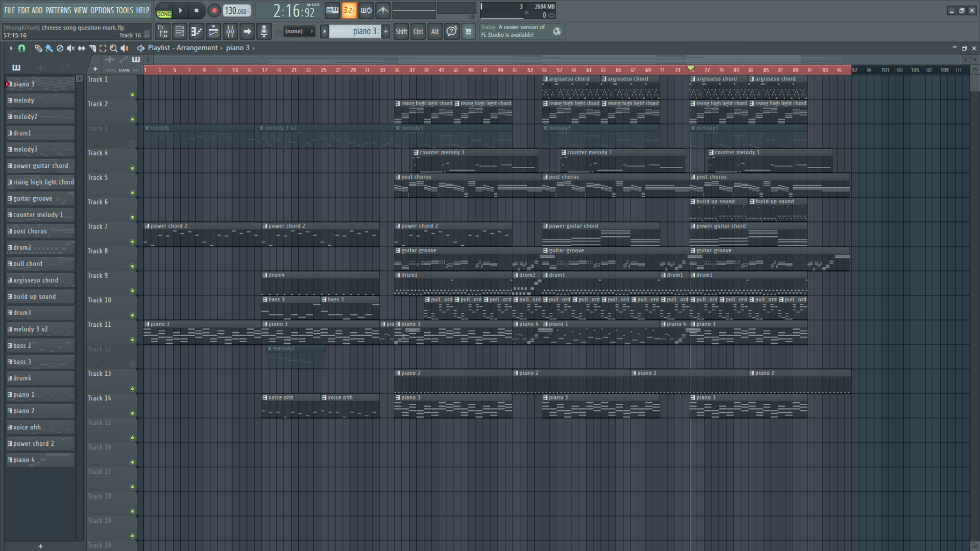Screen dimensions: 980x551
Task: Click the microphone recording icon
Action: click(264, 31)
